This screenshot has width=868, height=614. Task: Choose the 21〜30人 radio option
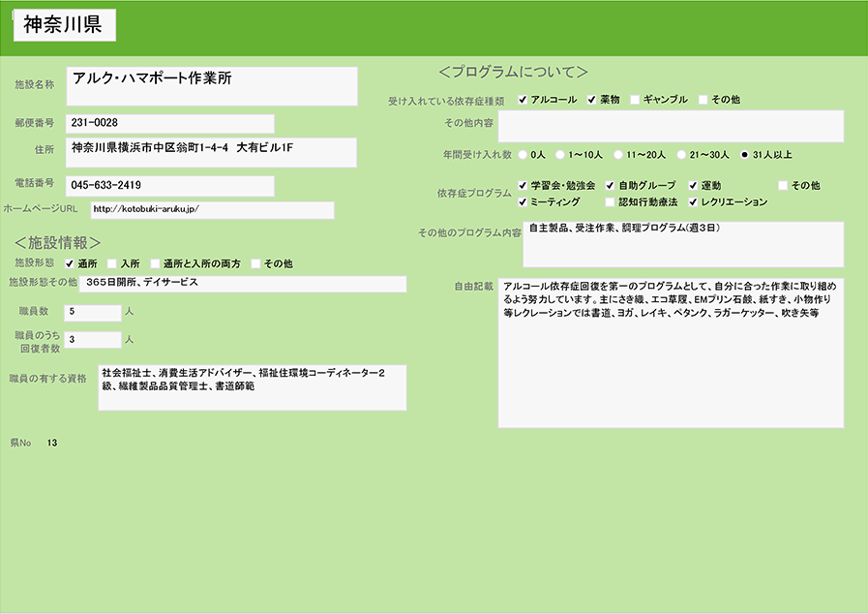681,154
